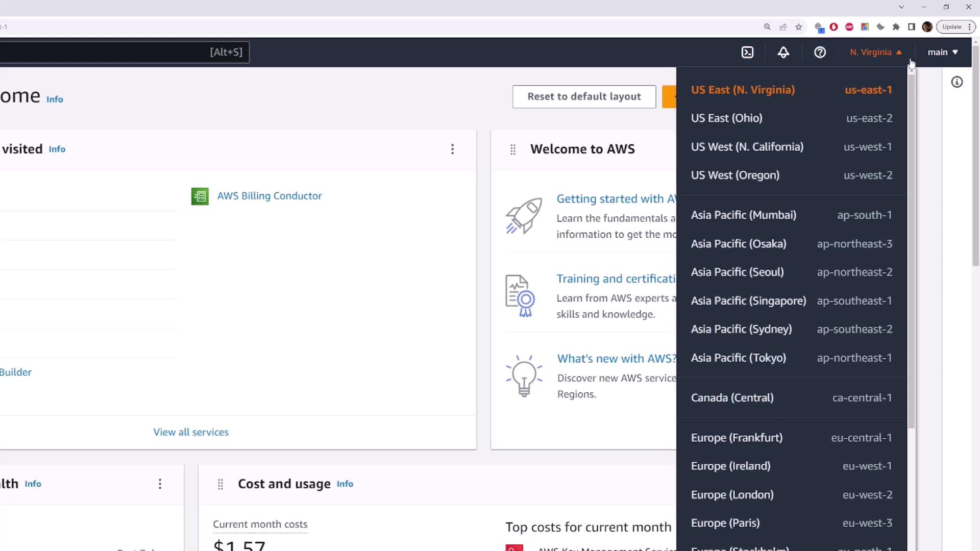Image resolution: width=980 pixels, height=551 pixels.
Task: Click the Getting started rocket icon
Action: [524, 216]
